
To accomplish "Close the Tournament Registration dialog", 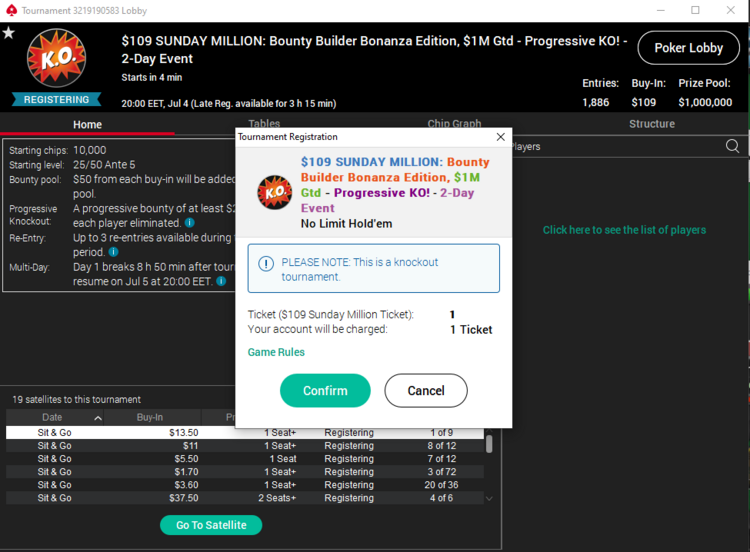I will click(500, 137).
